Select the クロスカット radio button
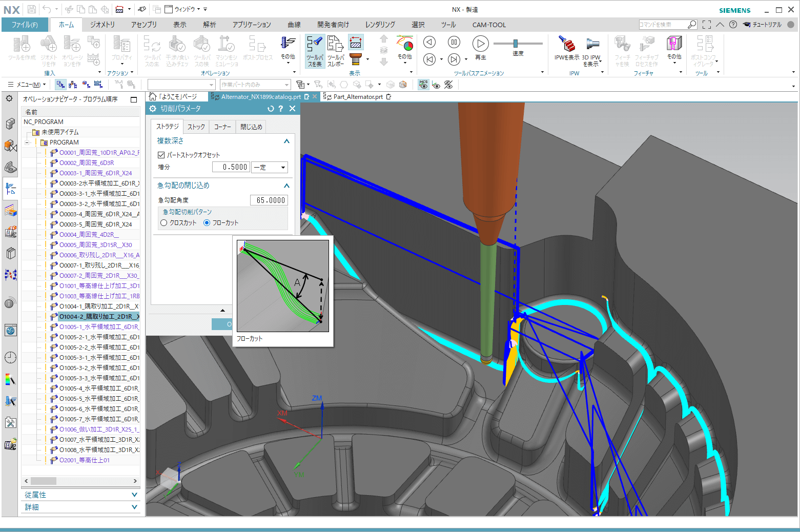 tap(164, 223)
